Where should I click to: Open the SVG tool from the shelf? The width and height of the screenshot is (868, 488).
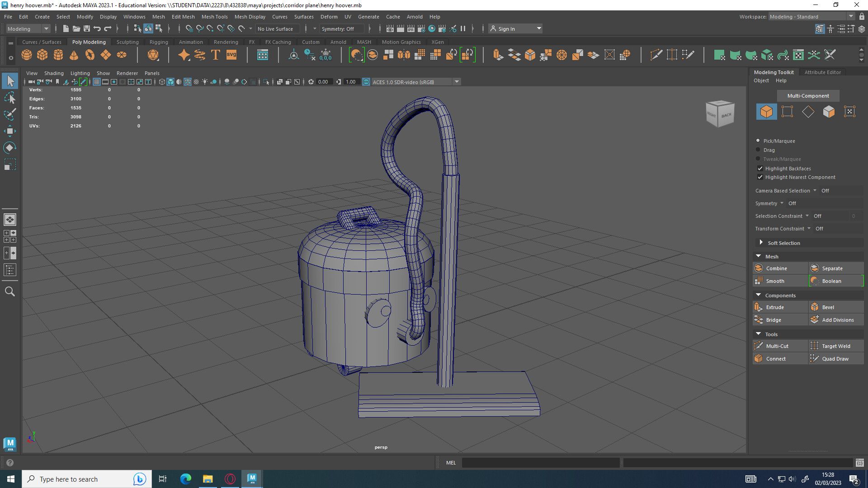coord(231,54)
